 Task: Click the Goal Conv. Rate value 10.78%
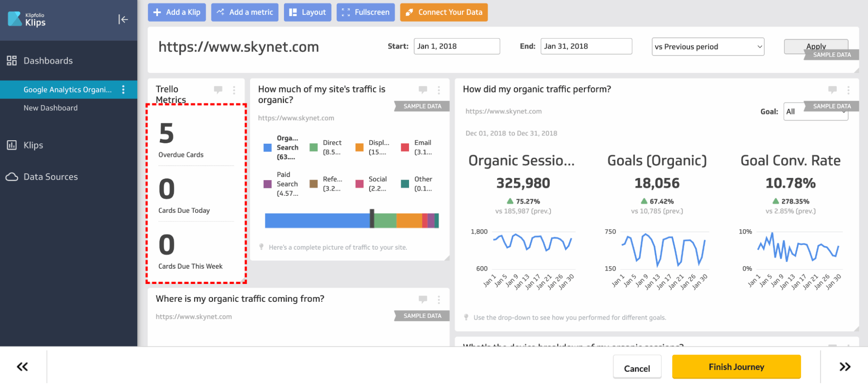[790, 183]
